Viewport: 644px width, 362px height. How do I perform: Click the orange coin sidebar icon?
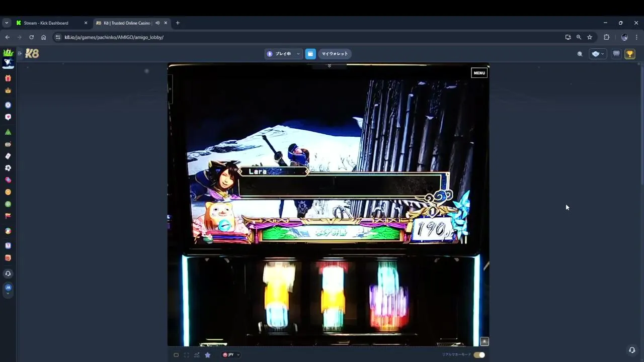click(8, 192)
